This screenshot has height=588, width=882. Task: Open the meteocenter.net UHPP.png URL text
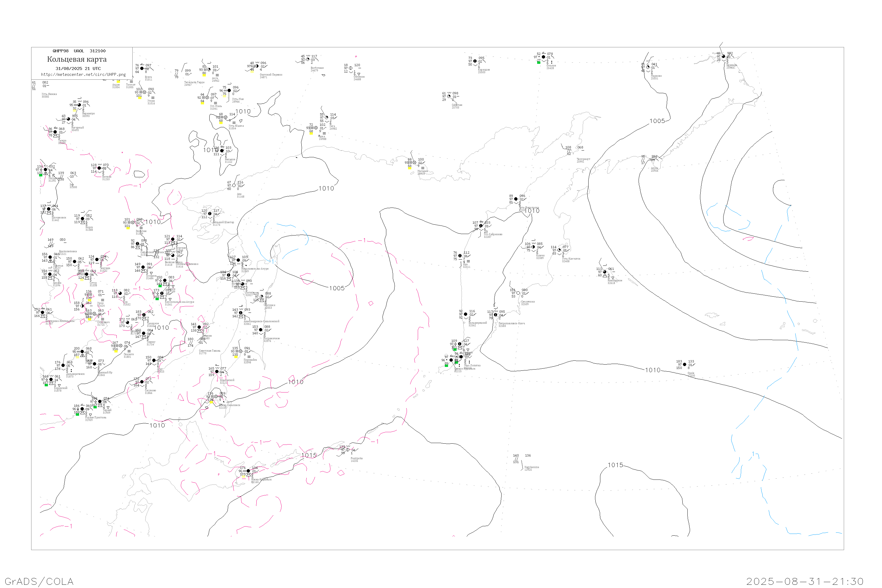(x=83, y=75)
